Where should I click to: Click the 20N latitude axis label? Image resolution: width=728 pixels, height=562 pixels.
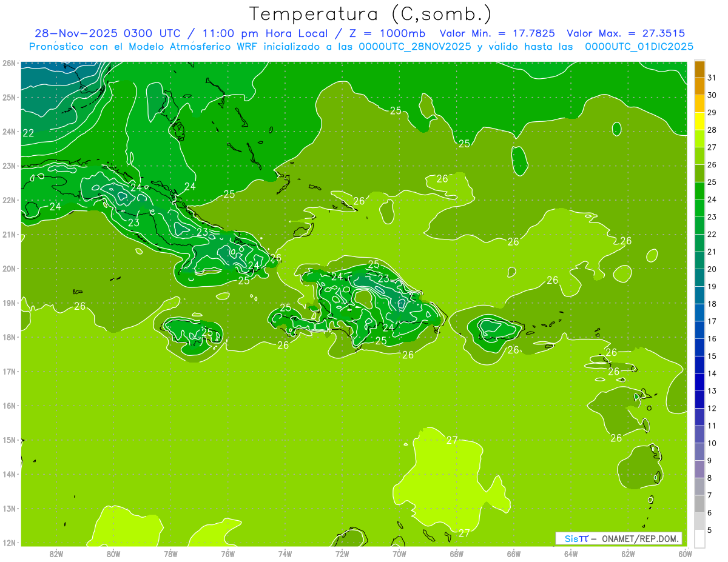tap(8, 269)
